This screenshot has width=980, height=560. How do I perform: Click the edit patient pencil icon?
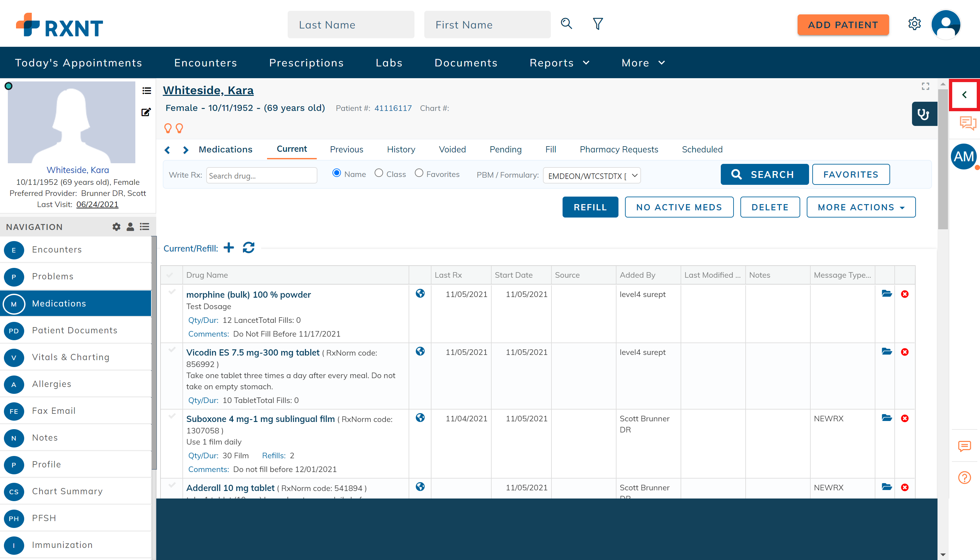click(146, 112)
